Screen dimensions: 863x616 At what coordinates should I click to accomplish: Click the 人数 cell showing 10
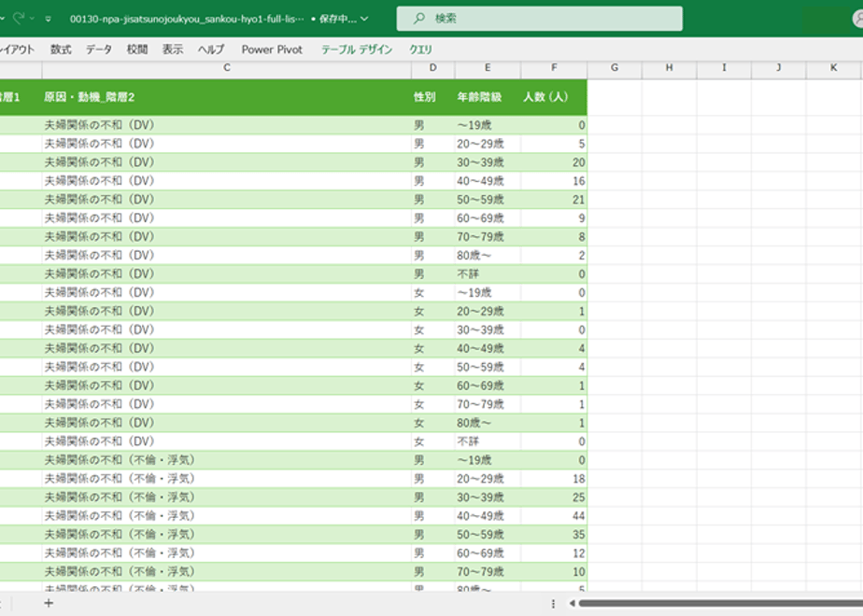pos(554,571)
